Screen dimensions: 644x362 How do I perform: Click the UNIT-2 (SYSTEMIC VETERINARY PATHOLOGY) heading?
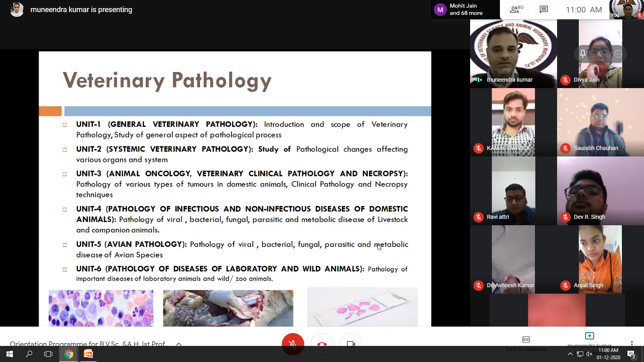pyautogui.click(x=165, y=149)
